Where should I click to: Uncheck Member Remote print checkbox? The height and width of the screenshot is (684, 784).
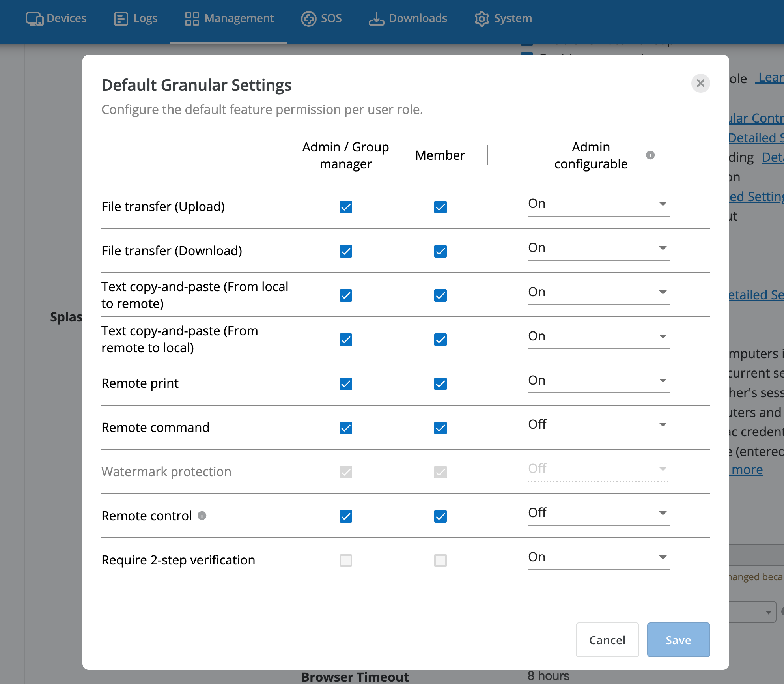(x=441, y=384)
